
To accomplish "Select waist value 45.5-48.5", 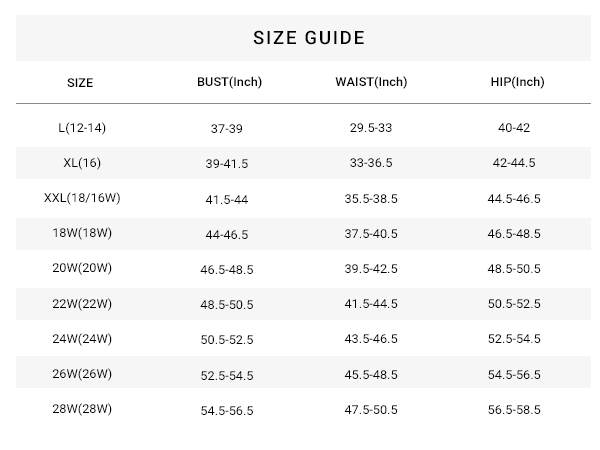I will click(371, 374).
